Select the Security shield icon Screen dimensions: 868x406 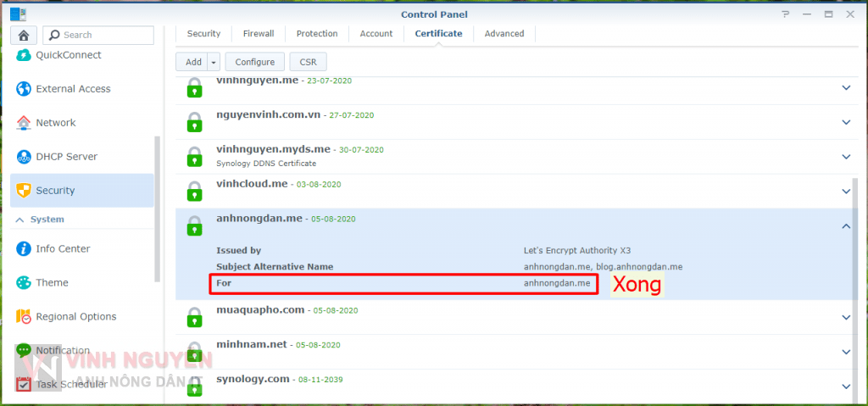tap(24, 191)
